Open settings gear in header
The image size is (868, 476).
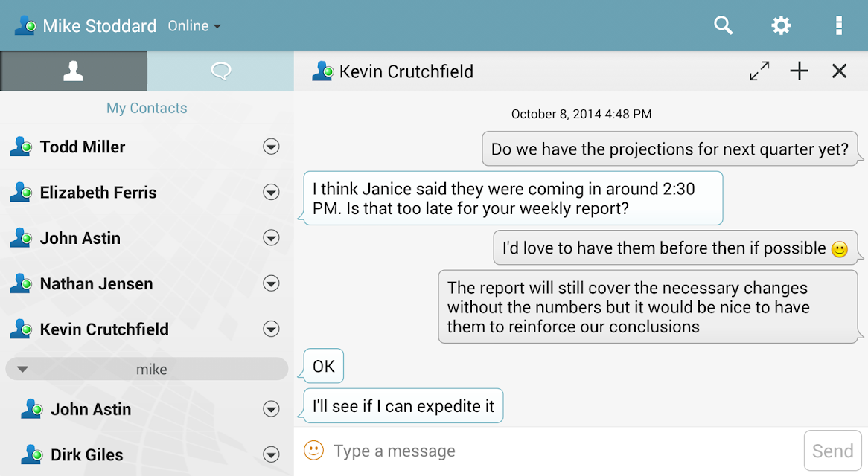click(x=781, y=25)
